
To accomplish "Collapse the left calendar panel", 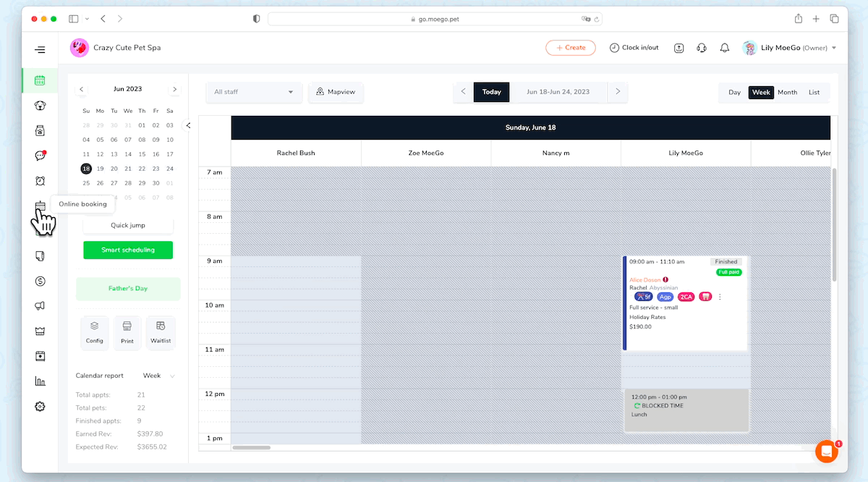I will (x=188, y=125).
